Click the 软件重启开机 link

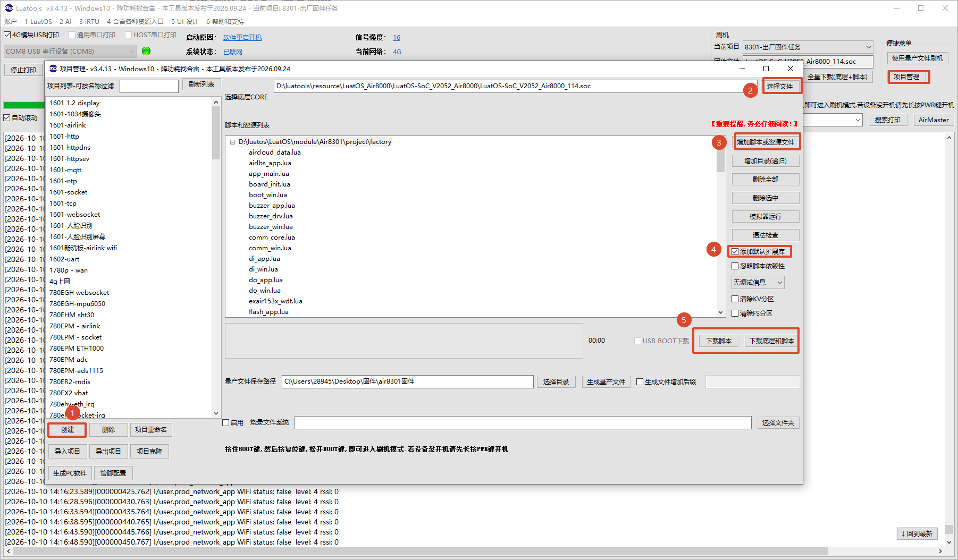click(242, 38)
